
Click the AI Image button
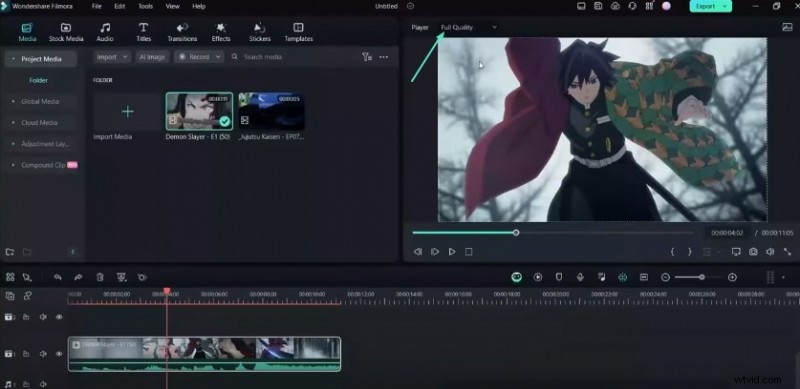pyautogui.click(x=152, y=57)
